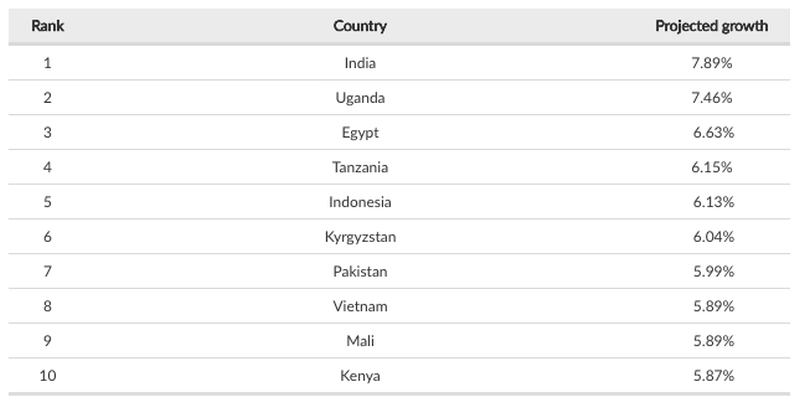Viewport: 800px width, 408px height.
Task: Select the Vietnam country cell
Action: [x=360, y=306]
